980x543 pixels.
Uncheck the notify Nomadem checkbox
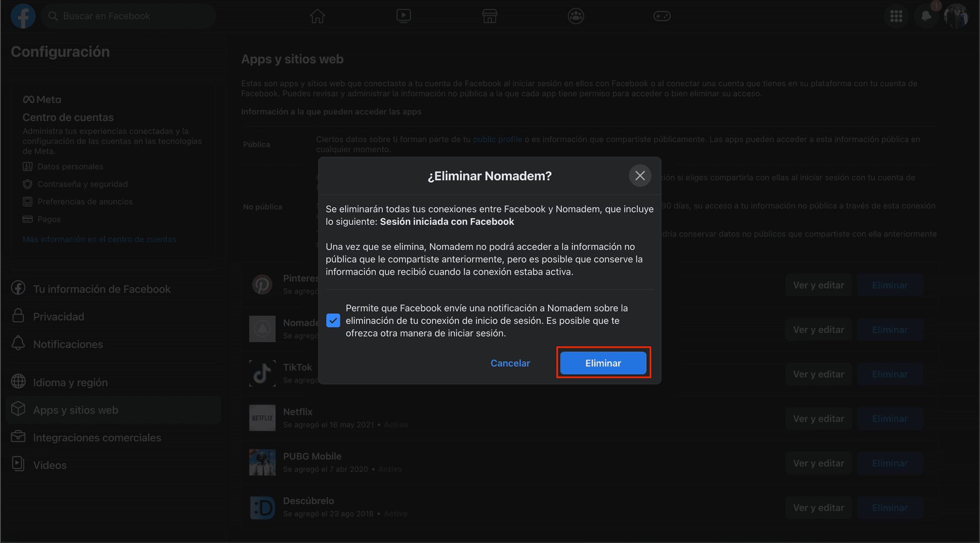(333, 321)
